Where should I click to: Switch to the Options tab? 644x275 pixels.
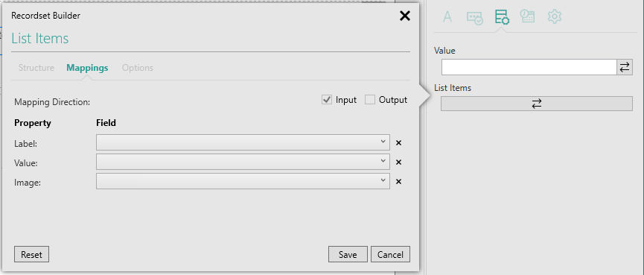(138, 68)
